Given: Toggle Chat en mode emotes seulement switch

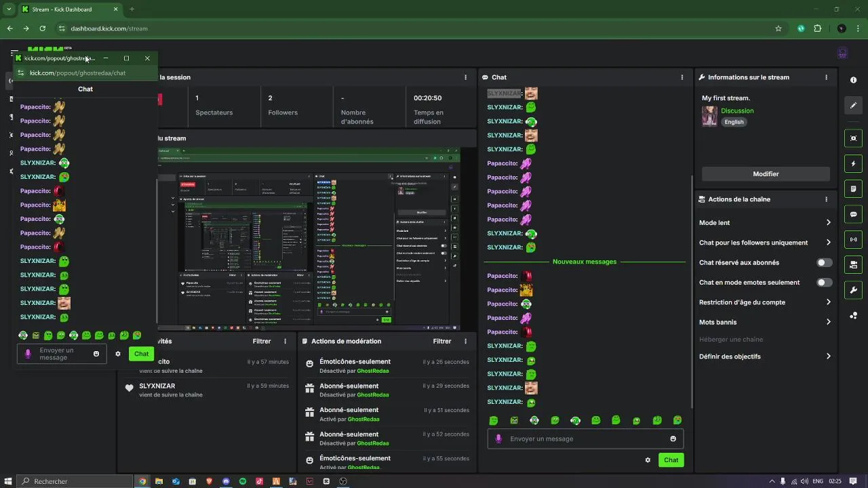Looking at the screenshot, I should click(824, 283).
